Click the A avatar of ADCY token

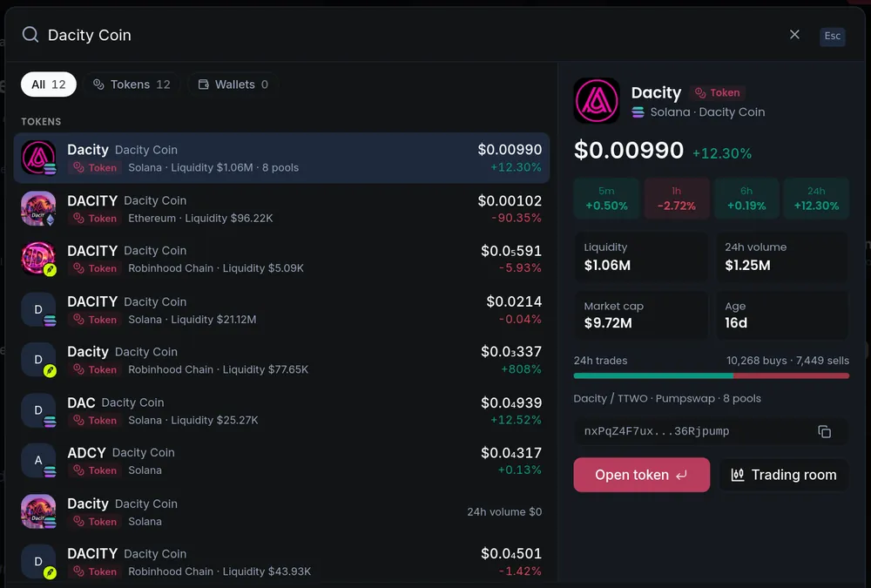(38, 460)
